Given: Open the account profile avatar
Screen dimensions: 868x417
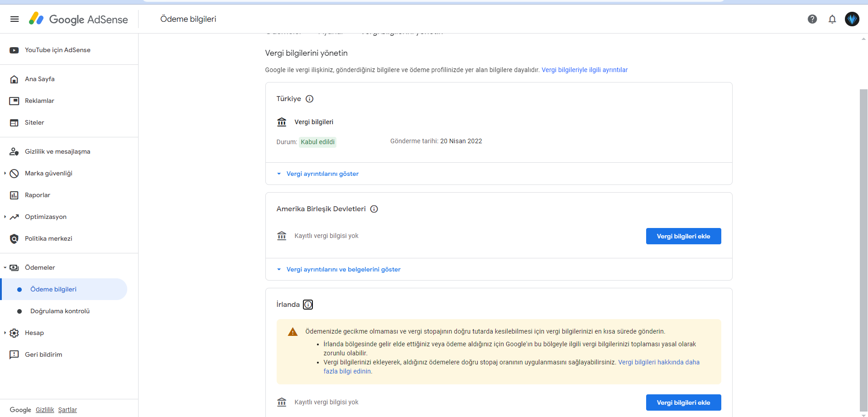Looking at the screenshot, I should (x=852, y=19).
